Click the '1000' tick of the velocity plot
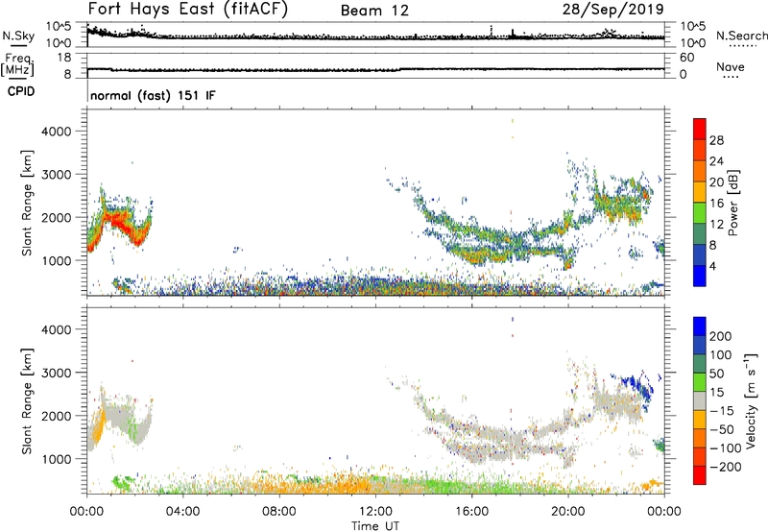 57,459
